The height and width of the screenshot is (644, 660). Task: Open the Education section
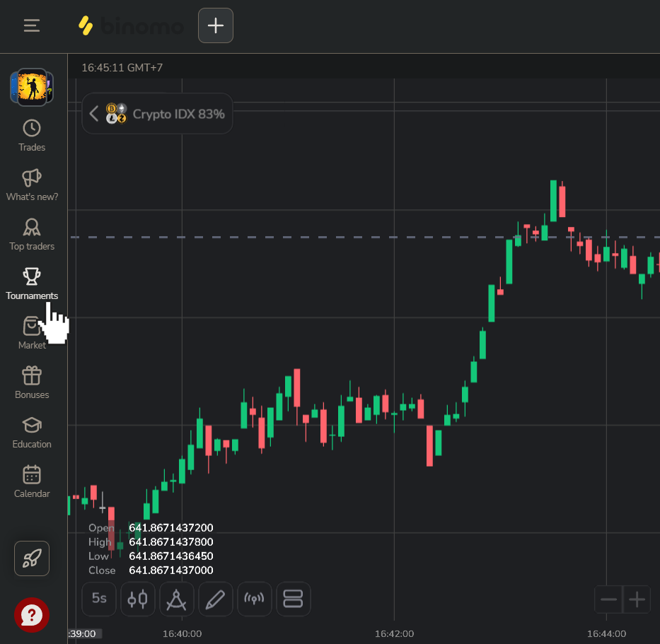[32, 433]
